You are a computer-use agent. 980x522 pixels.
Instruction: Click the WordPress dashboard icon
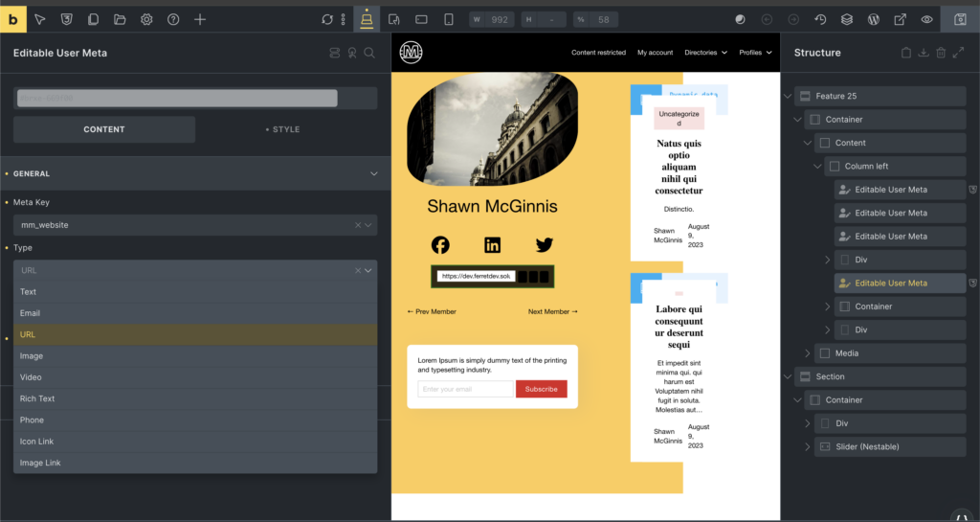point(873,19)
